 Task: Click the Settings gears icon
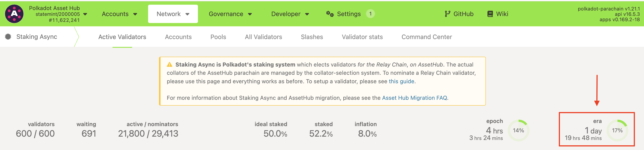click(330, 14)
